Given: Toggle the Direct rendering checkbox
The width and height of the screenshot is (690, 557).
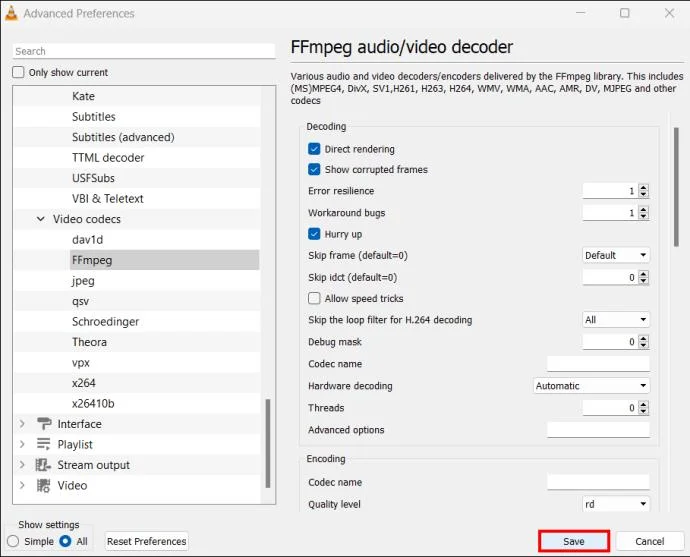Looking at the screenshot, I should [314, 149].
